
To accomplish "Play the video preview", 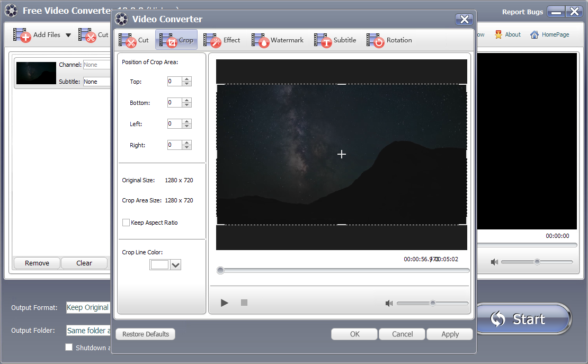I will (224, 303).
